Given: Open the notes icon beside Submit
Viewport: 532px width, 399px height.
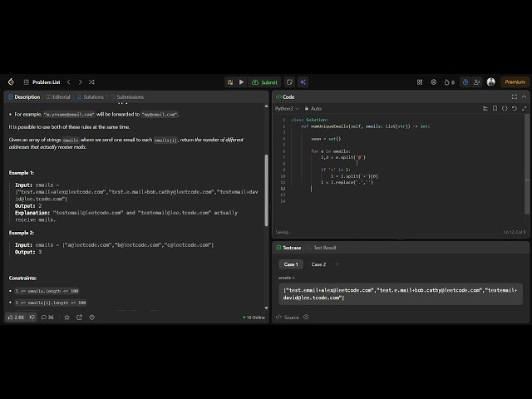Looking at the screenshot, I should click(289, 82).
